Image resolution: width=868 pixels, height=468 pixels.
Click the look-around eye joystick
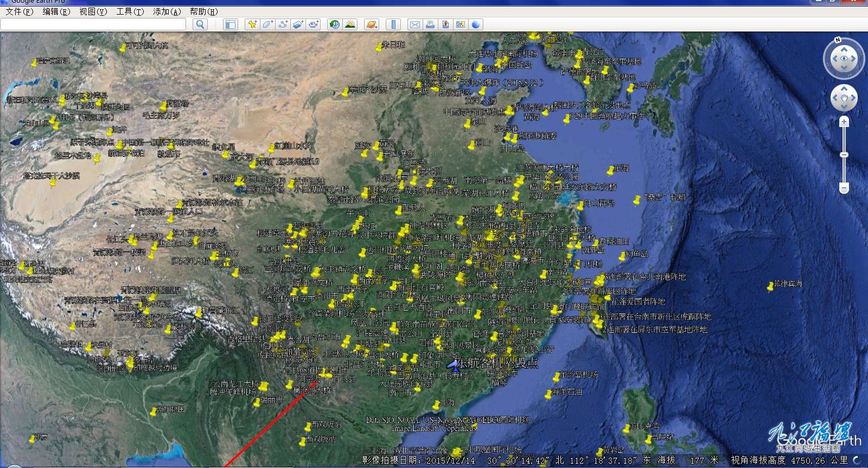844,59
